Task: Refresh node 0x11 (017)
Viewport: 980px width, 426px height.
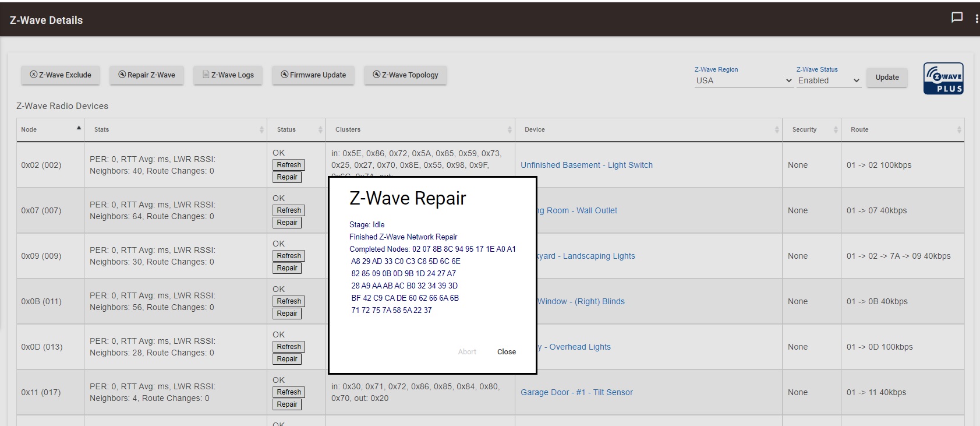Action: [289, 392]
